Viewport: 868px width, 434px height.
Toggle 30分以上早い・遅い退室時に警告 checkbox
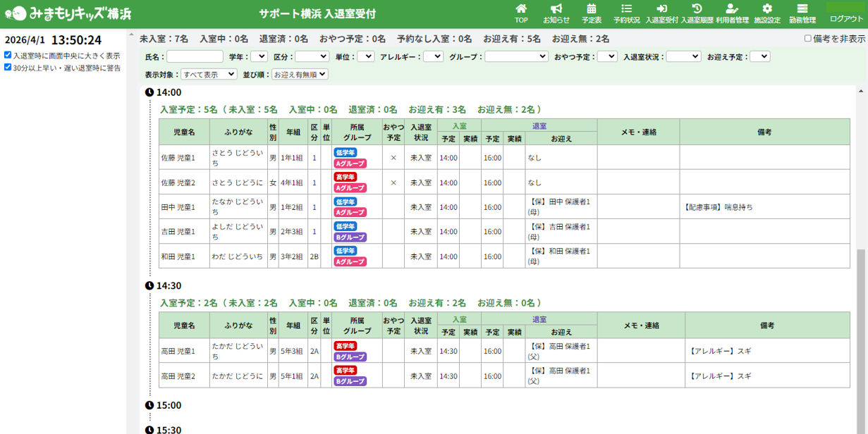8,68
